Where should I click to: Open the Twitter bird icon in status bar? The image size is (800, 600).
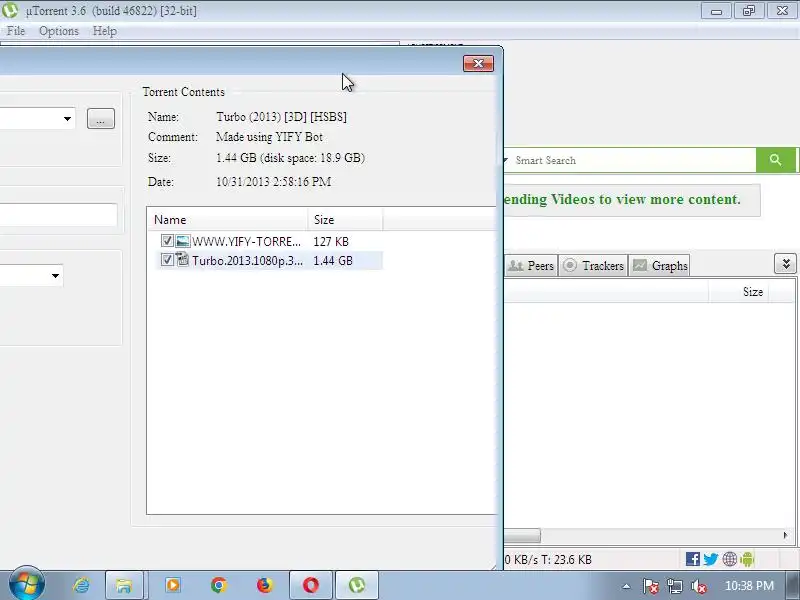[x=711, y=559]
